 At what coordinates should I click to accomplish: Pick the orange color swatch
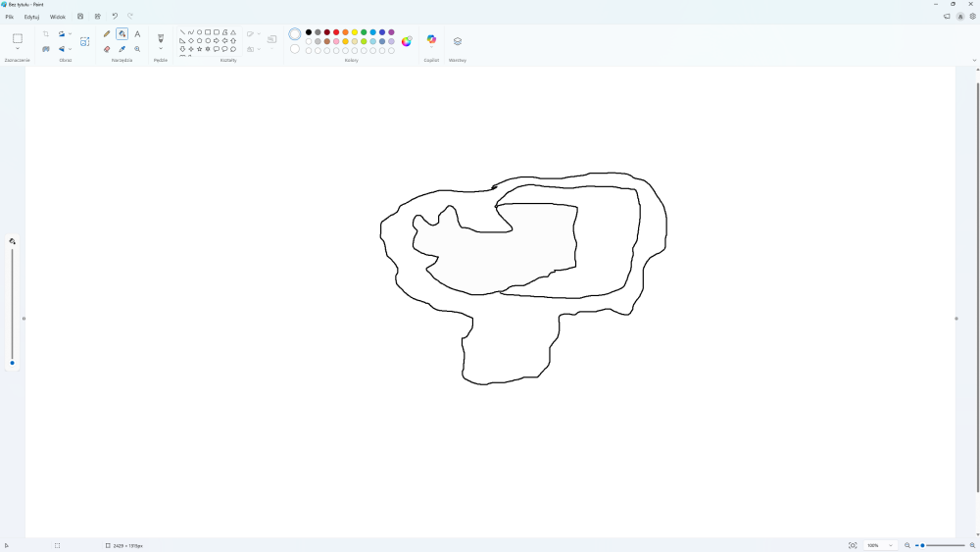coord(346,32)
